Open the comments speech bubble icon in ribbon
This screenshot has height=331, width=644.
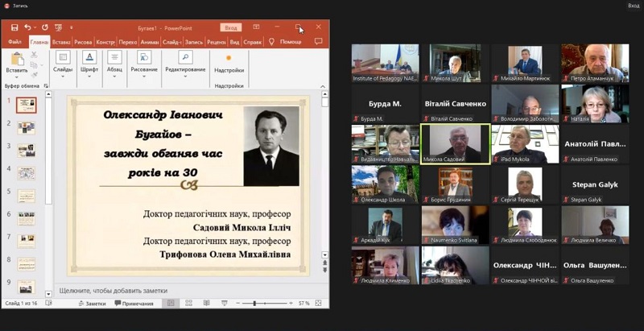318,42
